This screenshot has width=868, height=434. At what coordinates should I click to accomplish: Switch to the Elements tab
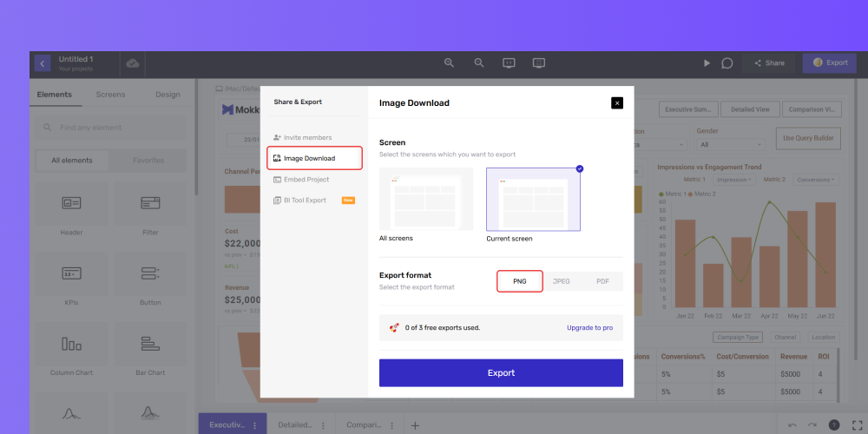coord(54,95)
